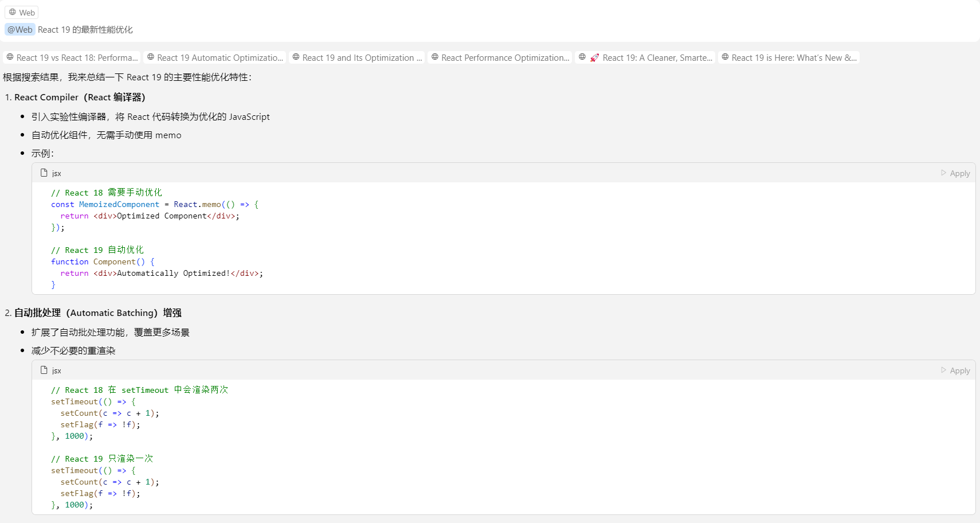
Task: Click the jsx language label in first code block
Action: [56, 173]
